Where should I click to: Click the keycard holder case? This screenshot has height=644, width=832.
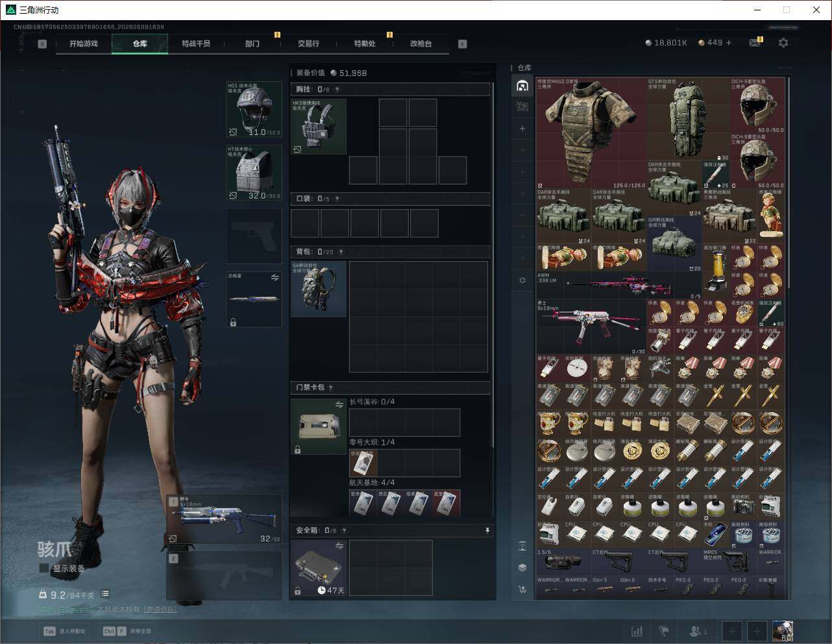(x=319, y=427)
